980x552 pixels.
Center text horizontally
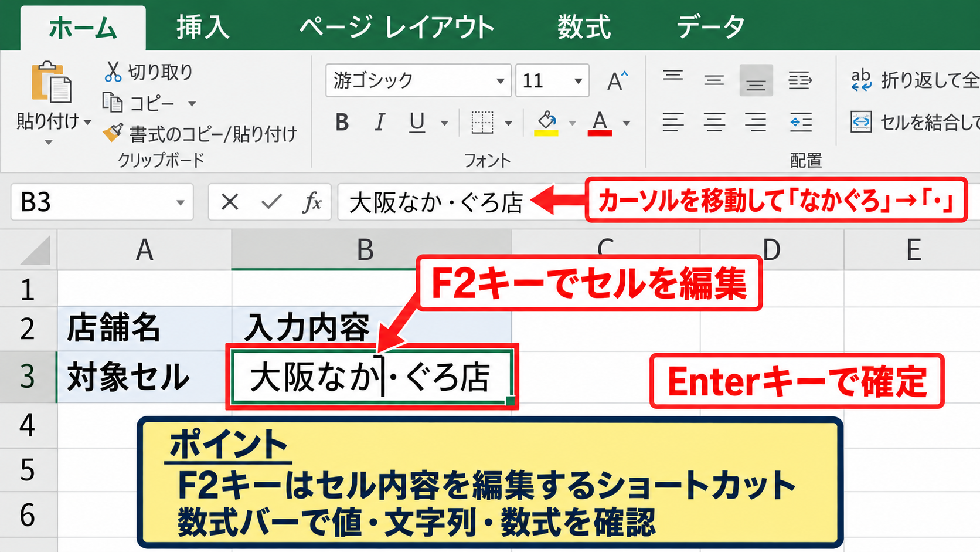(714, 122)
